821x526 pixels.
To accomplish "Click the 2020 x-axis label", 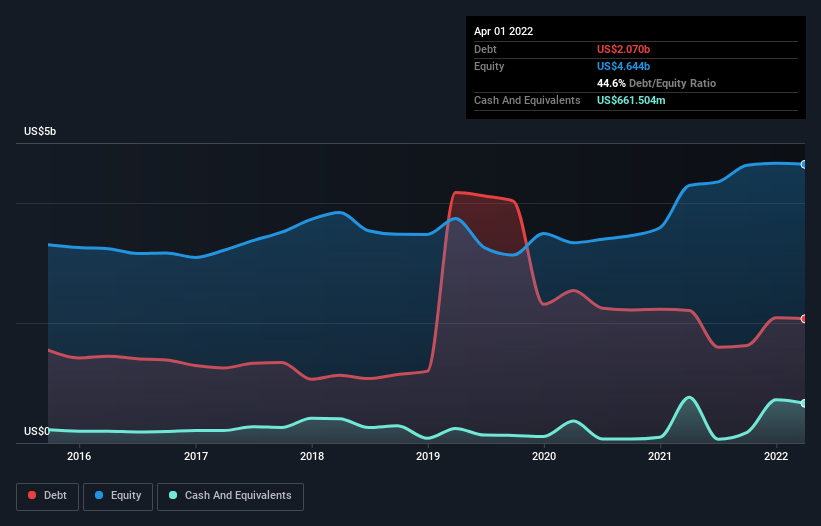I will click(x=544, y=456).
